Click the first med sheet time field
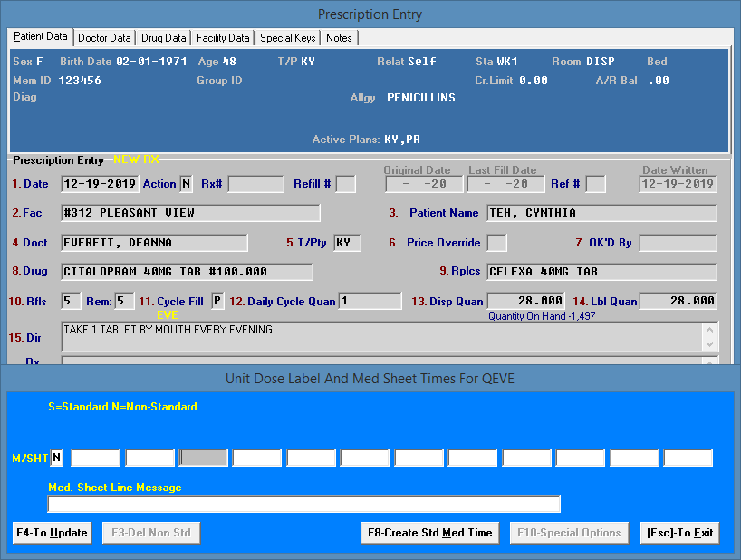The height and width of the screenshot is (560, 741). 96,458
